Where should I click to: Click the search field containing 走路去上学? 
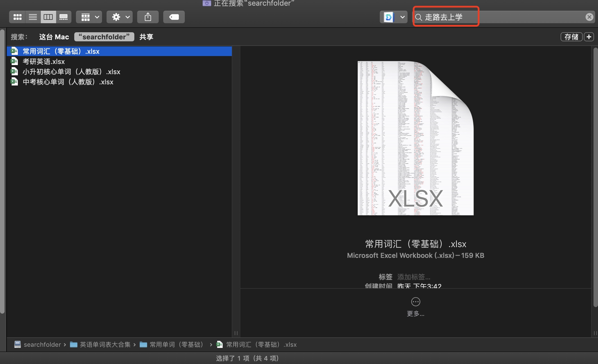click(503, 17)
